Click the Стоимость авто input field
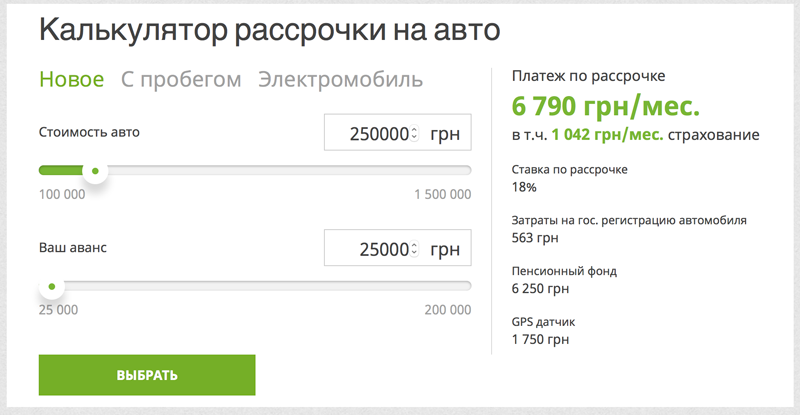Image resolution: width=800 pixels, height=415 pixels. tap(368, 133)
